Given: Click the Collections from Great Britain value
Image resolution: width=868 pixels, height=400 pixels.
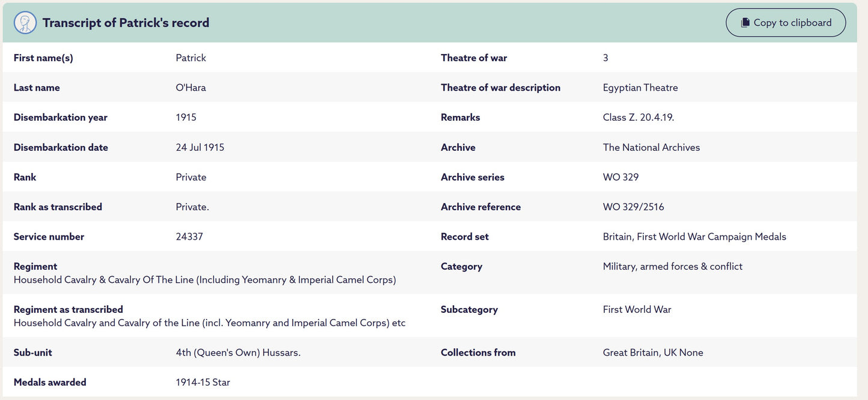Looking at the screenshot, I should [x=653, y=353].
